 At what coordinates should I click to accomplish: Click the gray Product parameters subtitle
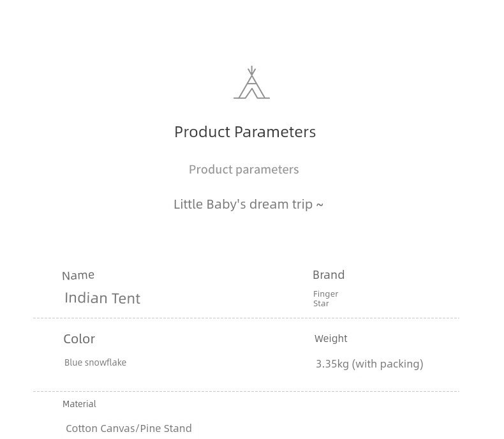[x=244, y=170]
